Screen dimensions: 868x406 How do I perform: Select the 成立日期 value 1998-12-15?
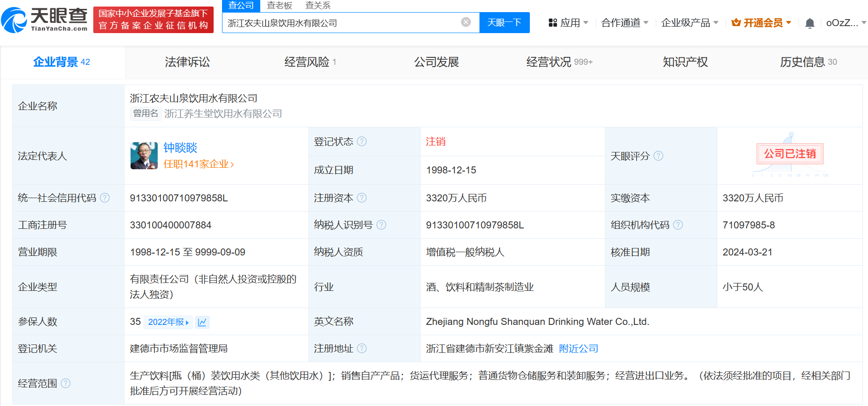[451, 170]
